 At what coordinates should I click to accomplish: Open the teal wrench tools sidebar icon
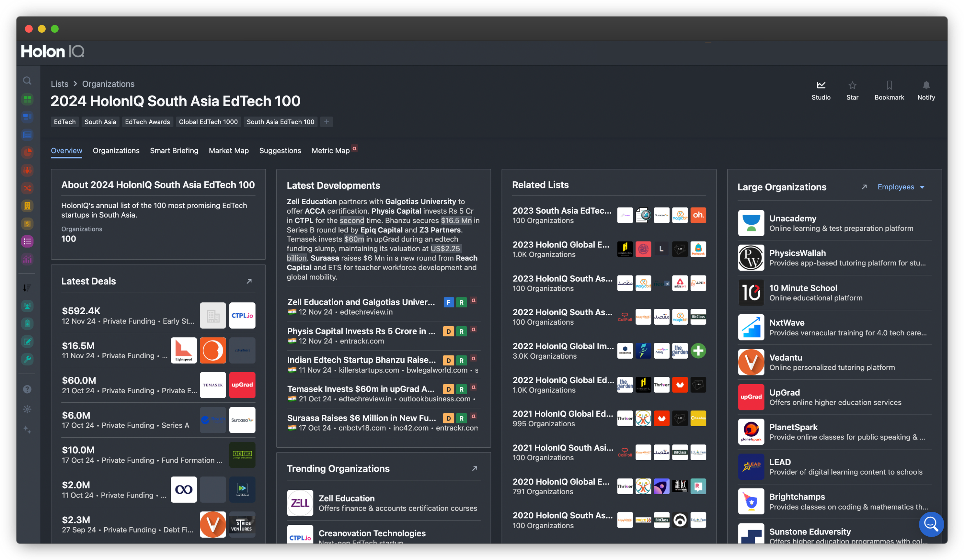click(27, 359)
